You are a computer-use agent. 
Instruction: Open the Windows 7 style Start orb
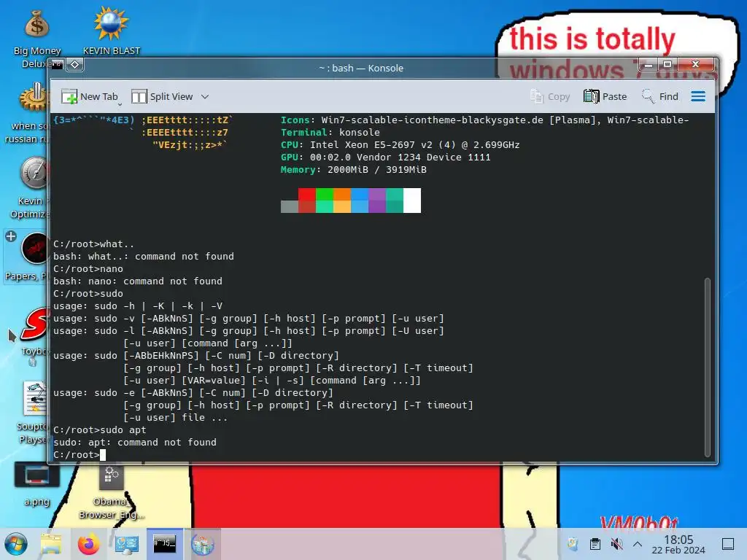(x=16, y=544)
